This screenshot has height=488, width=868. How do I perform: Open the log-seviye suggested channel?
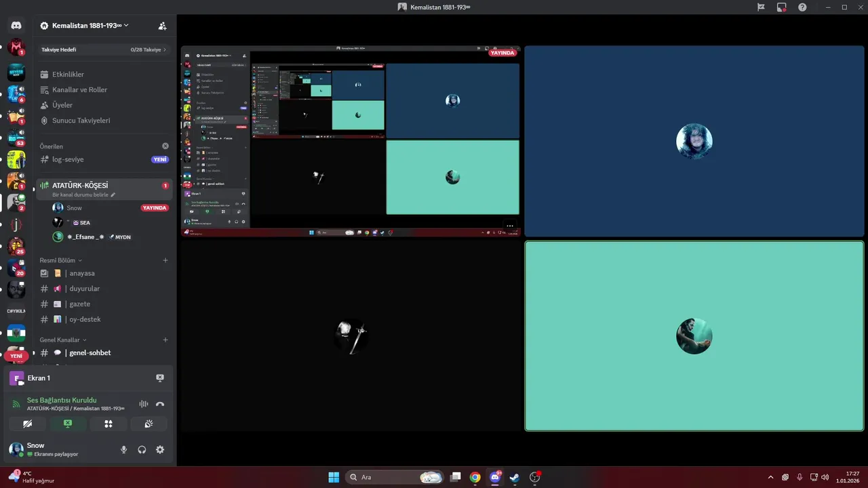tap(104, 159)
